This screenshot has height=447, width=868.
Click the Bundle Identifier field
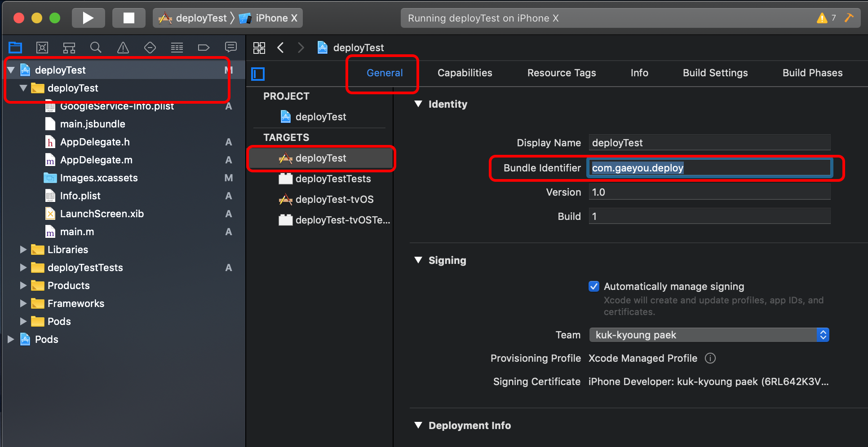tap(709, 168)
